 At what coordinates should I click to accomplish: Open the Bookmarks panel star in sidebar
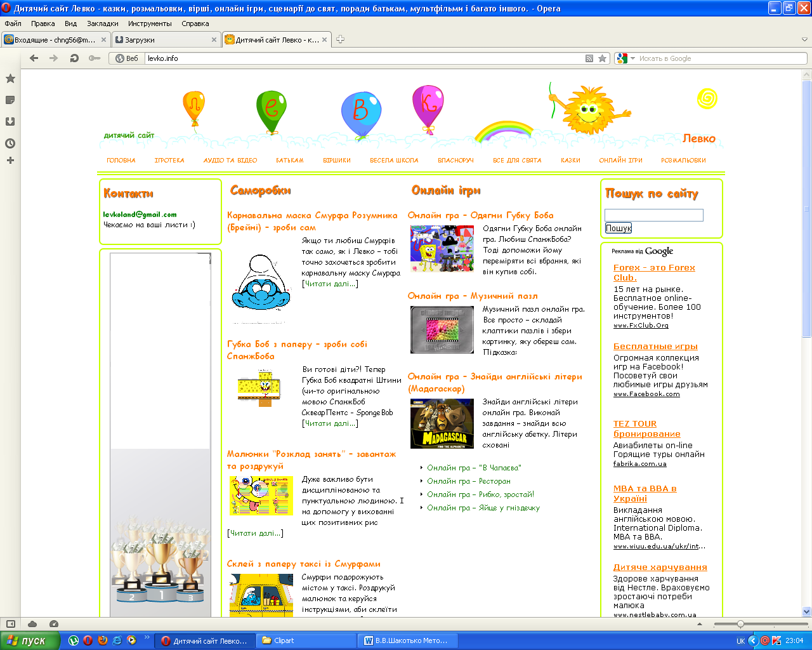click(10, 79)
